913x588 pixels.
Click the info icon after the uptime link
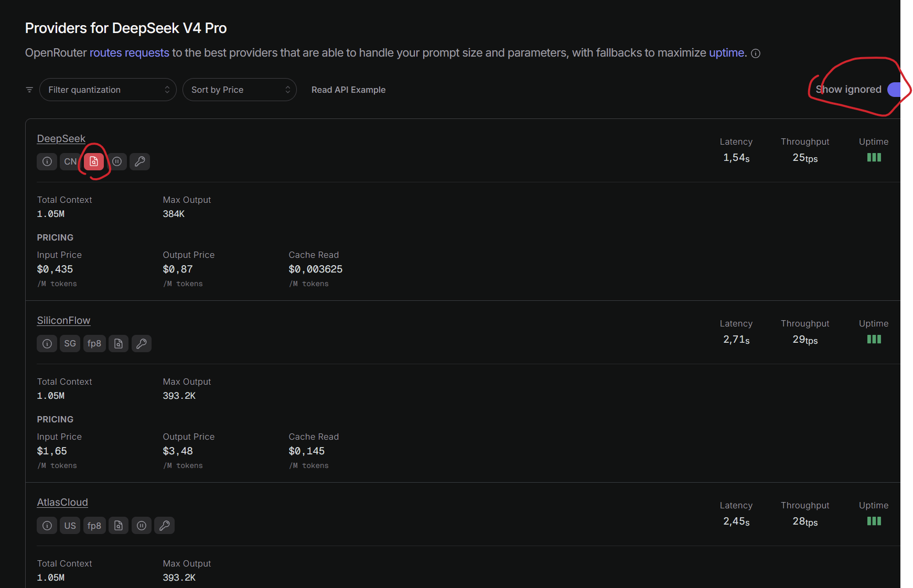pyautogui.click(x=756, y=53)
